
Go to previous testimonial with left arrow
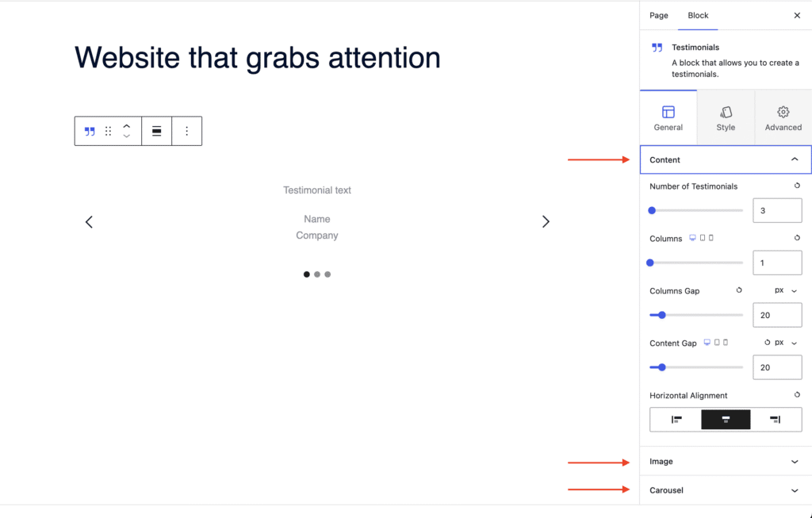point(89,221)
